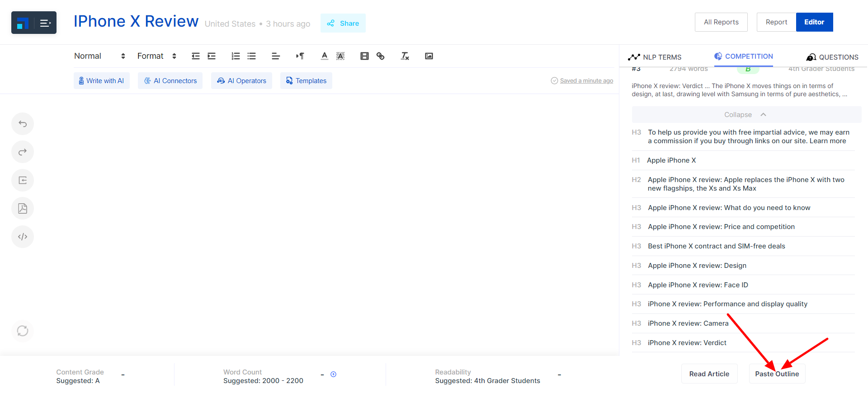Click Write with AI
This screenshot has width=868, height=393.
(x=102, y=81)
